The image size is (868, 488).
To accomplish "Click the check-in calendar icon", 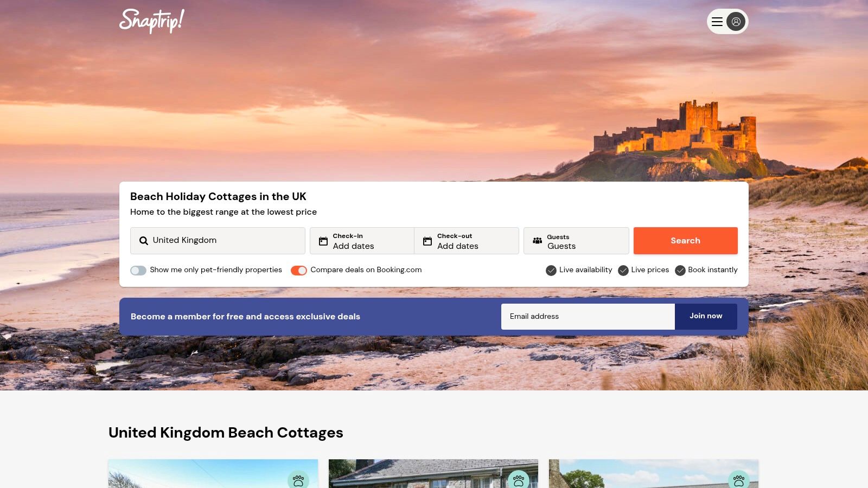I will tap(323, 241).
